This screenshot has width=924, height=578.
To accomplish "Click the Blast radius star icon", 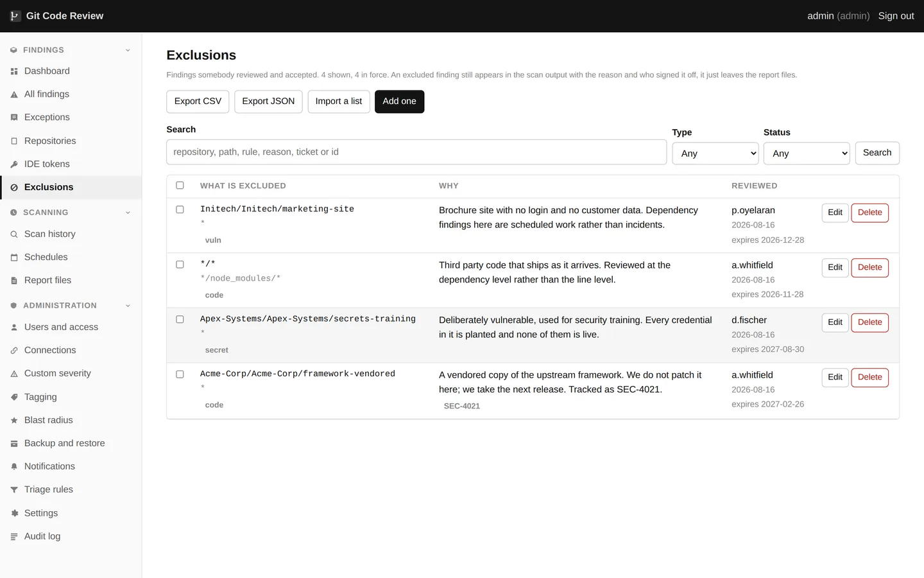I will tap(14, 421).
